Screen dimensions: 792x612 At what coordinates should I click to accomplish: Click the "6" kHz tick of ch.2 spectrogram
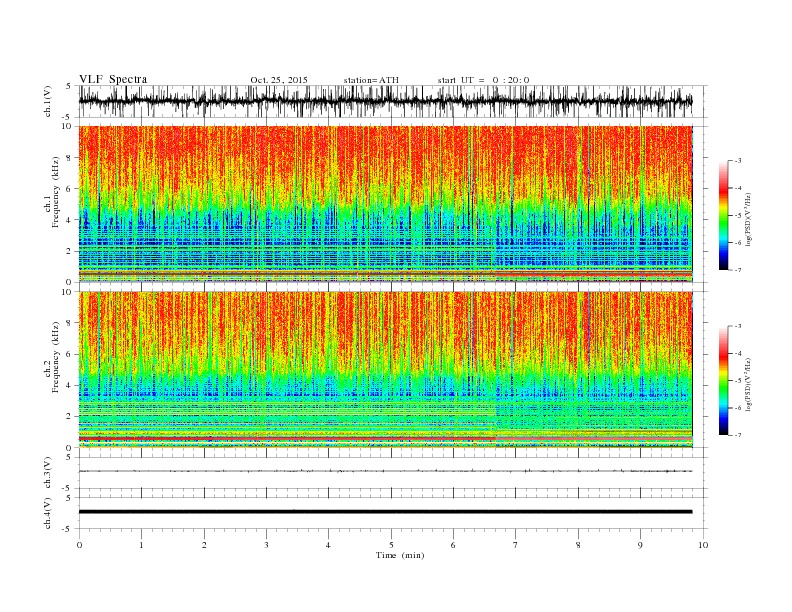tap(70, 354)
